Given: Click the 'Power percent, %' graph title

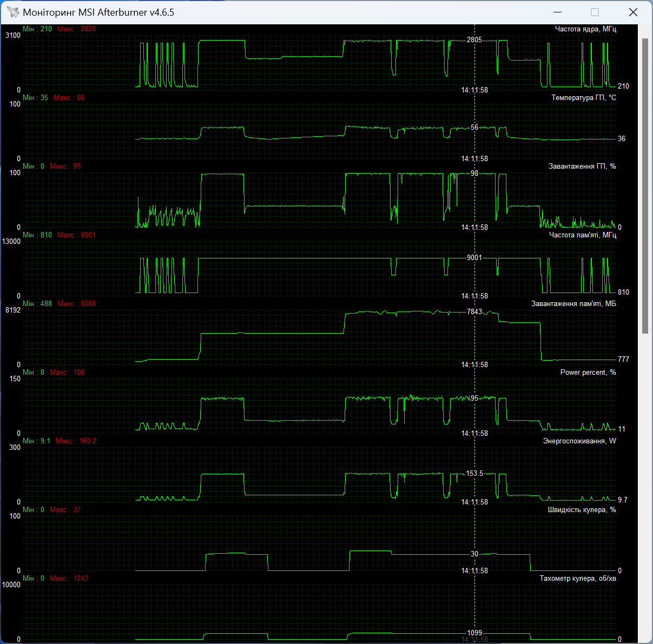Looking at the screenshot, I should [x=588, y=372].
